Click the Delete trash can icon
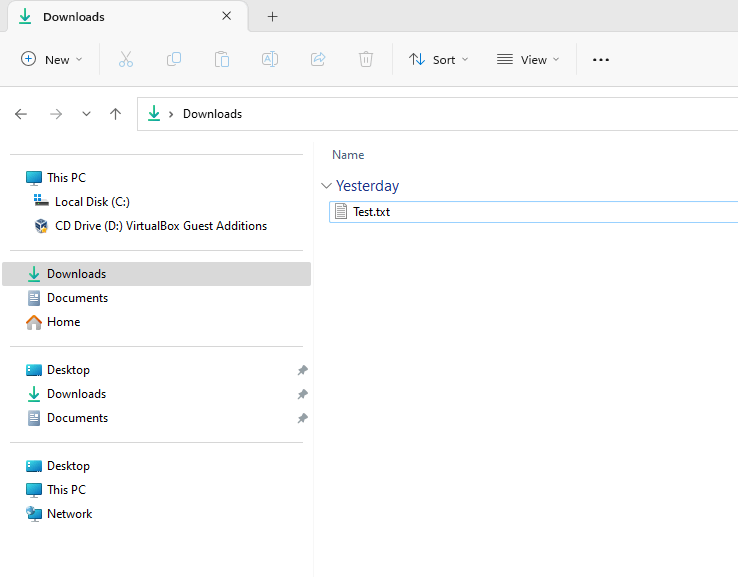This screenshot has width=738, height=577. pyautogui.click(x=366, y=59)
